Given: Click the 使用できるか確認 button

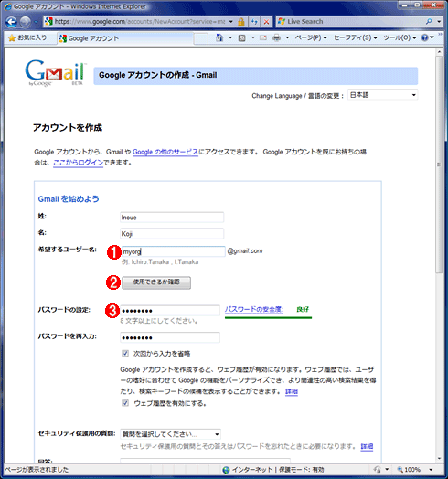Looking at the screenshot, I should (x=156, y=282).
